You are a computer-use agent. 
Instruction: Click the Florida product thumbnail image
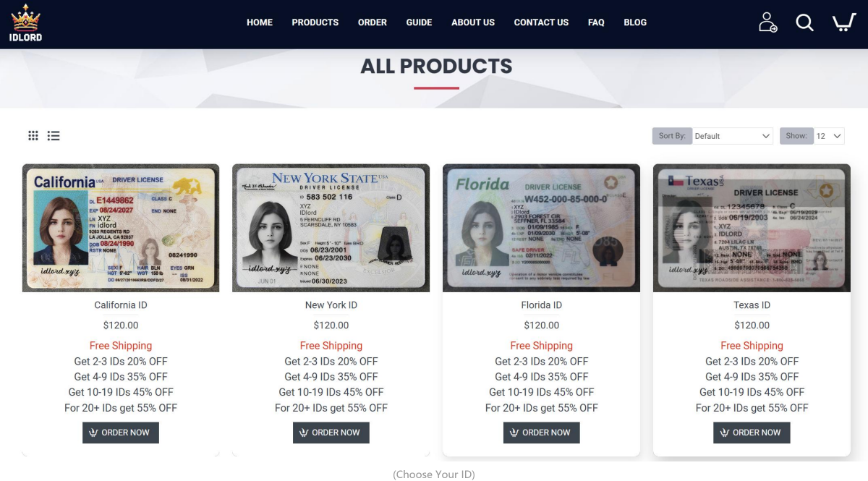(541, 228)
